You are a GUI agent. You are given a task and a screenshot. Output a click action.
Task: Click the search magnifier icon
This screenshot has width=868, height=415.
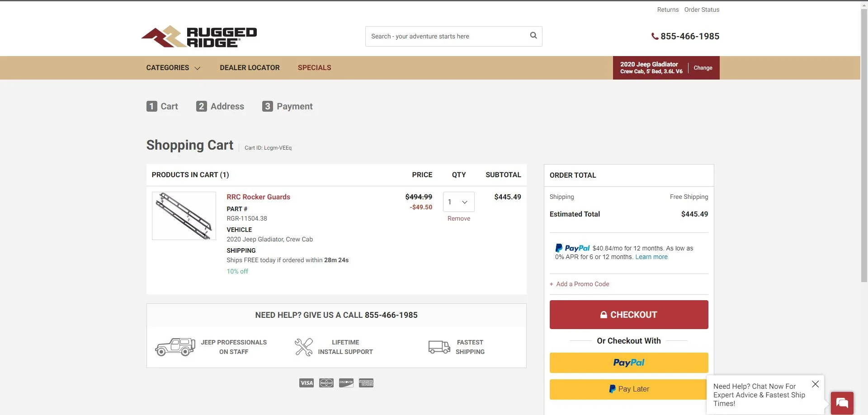[x=533, y=36]
